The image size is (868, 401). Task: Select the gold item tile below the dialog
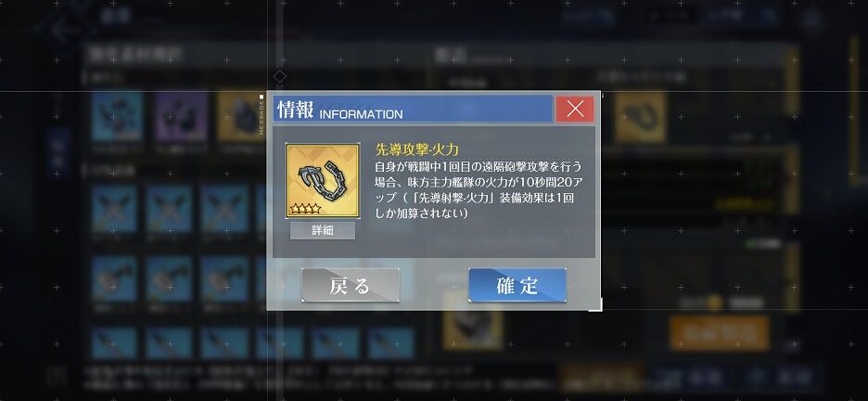click(x=472, y=327)
